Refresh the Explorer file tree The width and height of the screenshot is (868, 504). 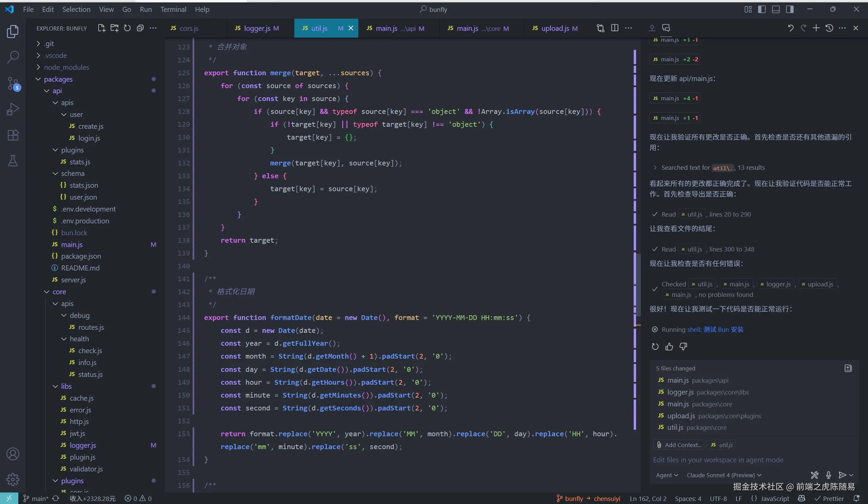point(127,28)
